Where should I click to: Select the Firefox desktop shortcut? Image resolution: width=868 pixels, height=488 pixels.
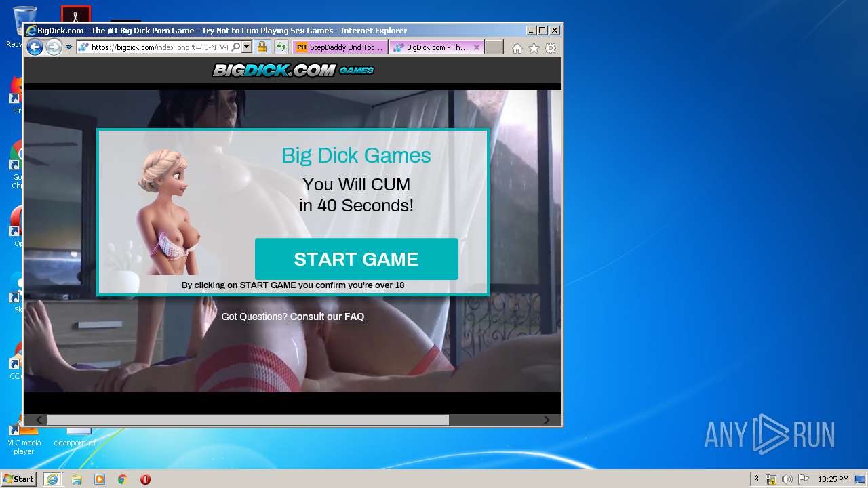(16, 95)
